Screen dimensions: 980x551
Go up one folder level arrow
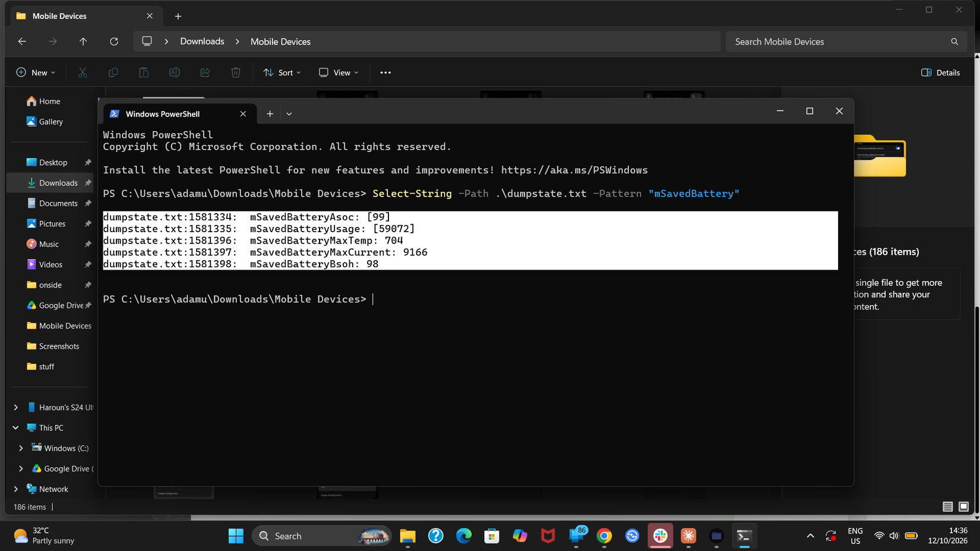(83, 42)
